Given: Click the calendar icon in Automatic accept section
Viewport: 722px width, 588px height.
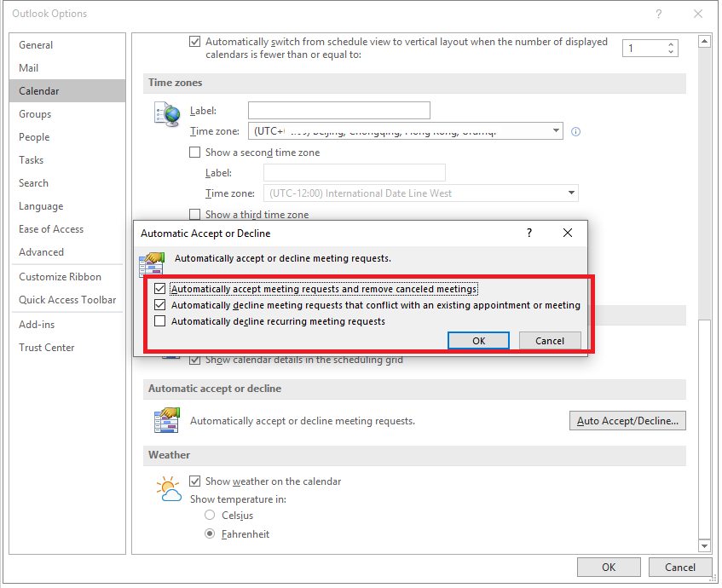Looking at the screenshot, I should [167, 420].
